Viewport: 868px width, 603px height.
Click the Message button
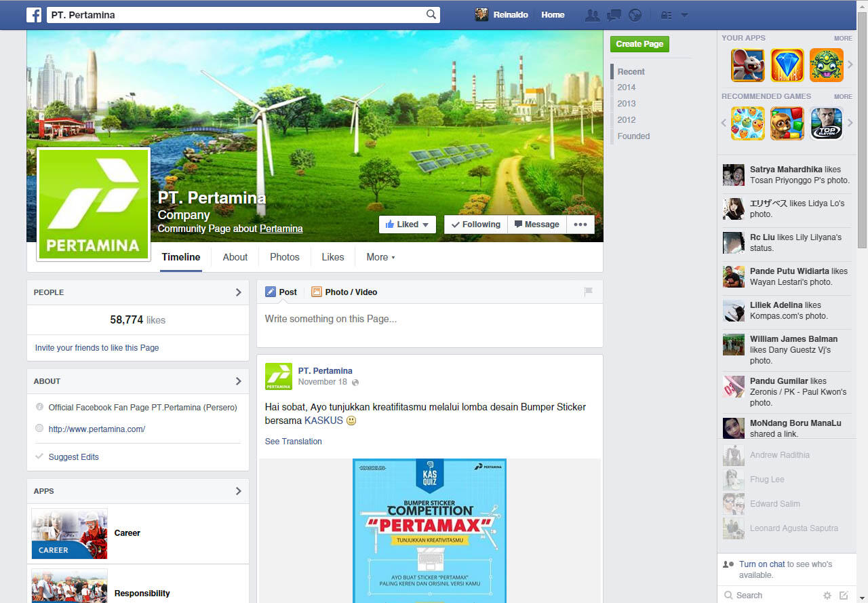pos(537,225)
